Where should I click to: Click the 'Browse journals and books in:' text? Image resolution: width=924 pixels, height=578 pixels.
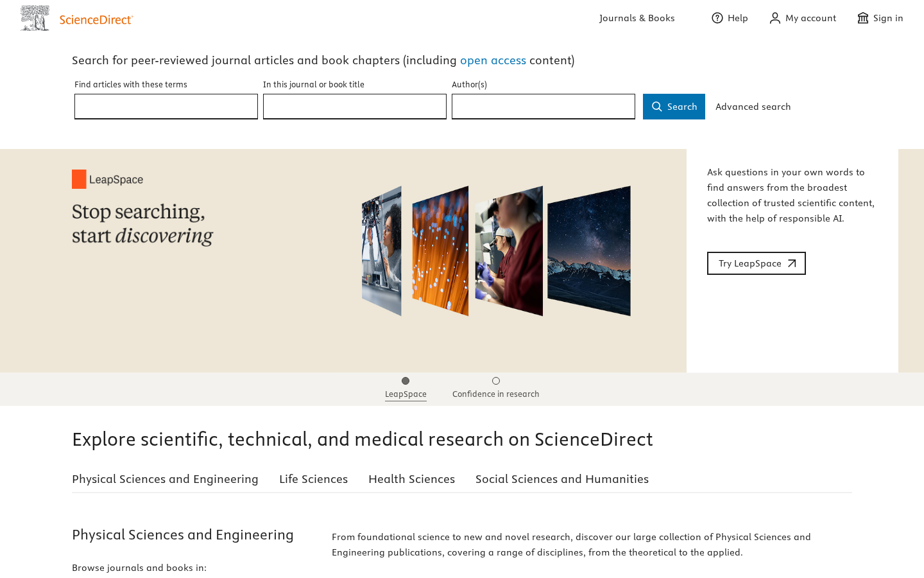tap(139, 568)
